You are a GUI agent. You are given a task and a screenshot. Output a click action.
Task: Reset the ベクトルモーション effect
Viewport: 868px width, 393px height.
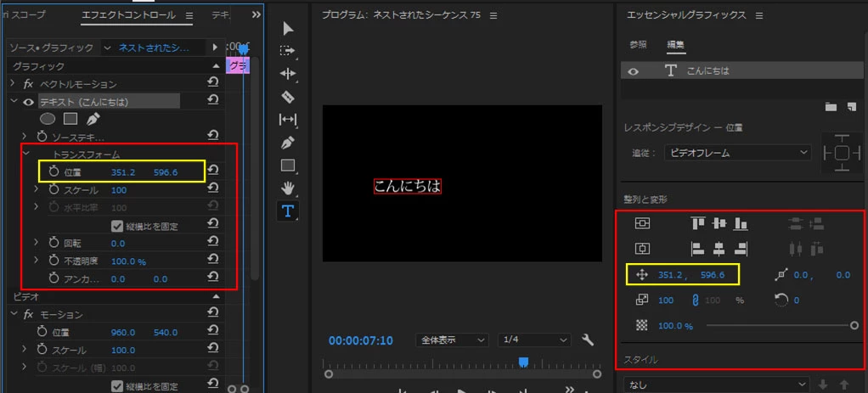(212, 83)
